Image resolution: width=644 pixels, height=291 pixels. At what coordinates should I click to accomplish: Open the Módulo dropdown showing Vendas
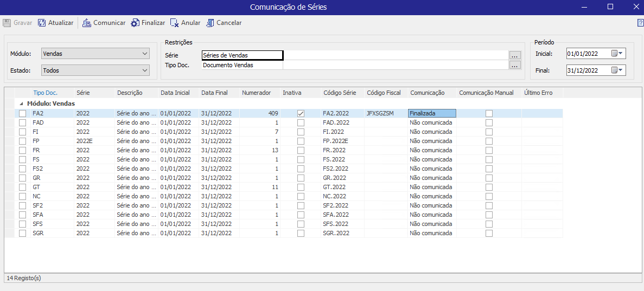tap(95, 54)
